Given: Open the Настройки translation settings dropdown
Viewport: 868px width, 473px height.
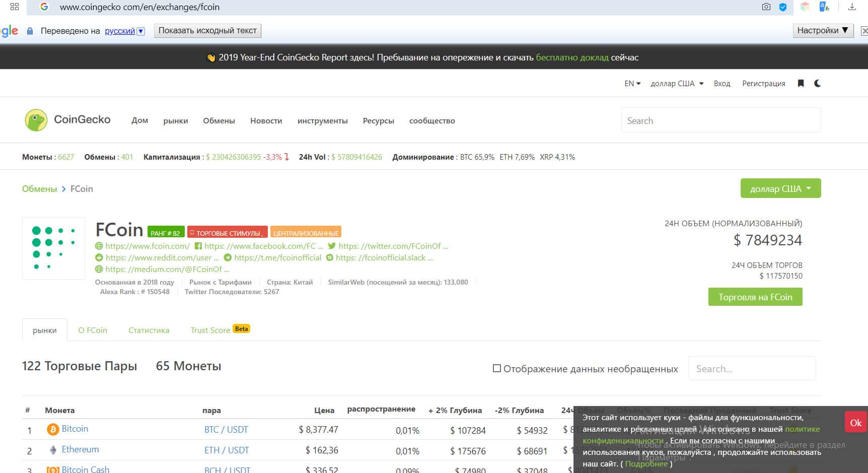Looking at the screenshot, I should point(822,31).
